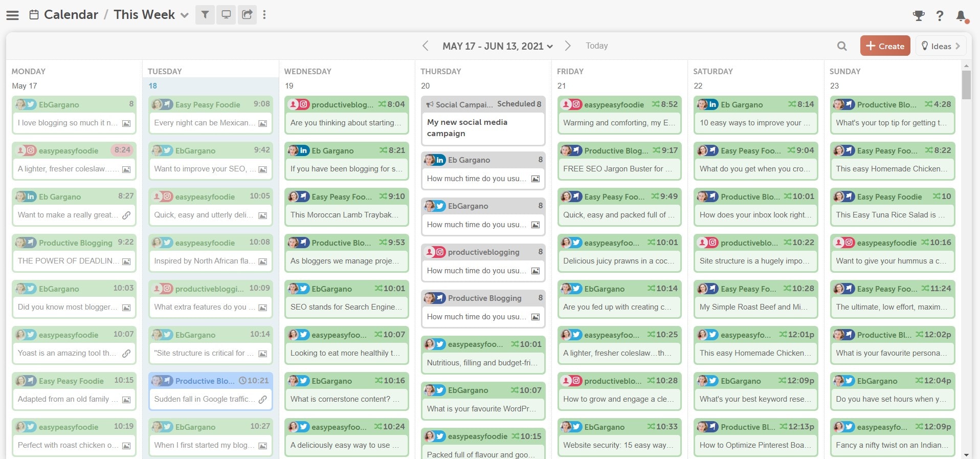The width and height of the screenshot is (980, 459).
Task: Select the Tuesday 18 date header
Action: pos(153,86)
